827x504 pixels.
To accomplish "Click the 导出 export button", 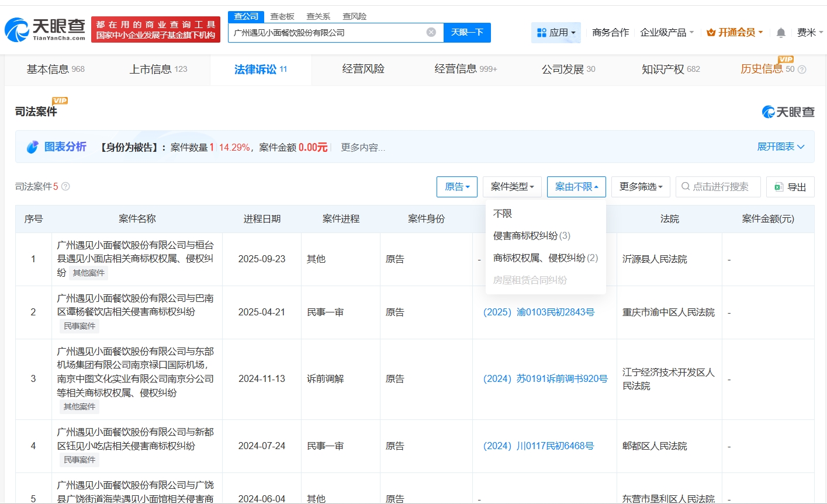I will [x=790, y=187].
